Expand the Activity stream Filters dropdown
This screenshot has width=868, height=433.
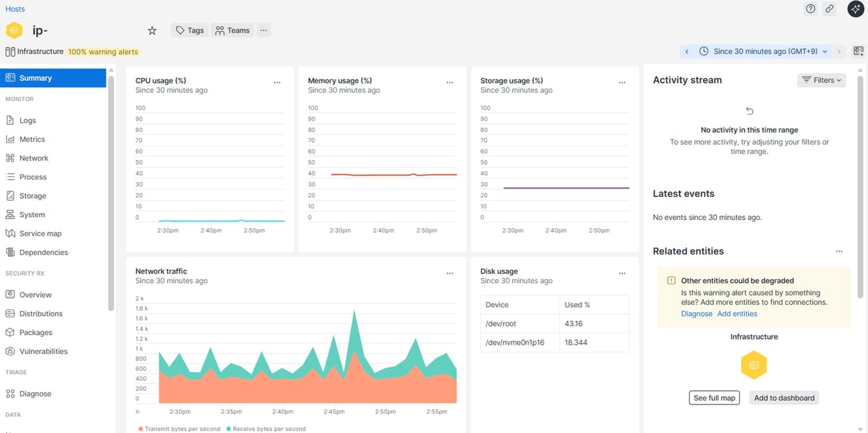821,80
